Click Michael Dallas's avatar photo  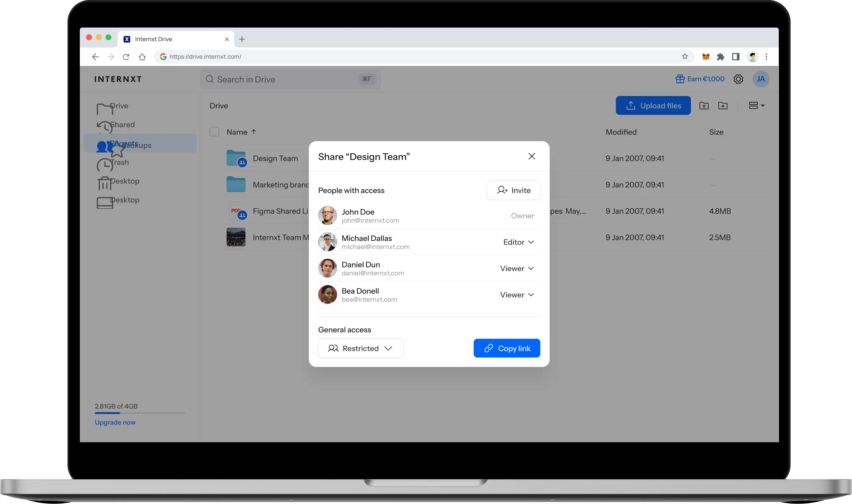327,242
